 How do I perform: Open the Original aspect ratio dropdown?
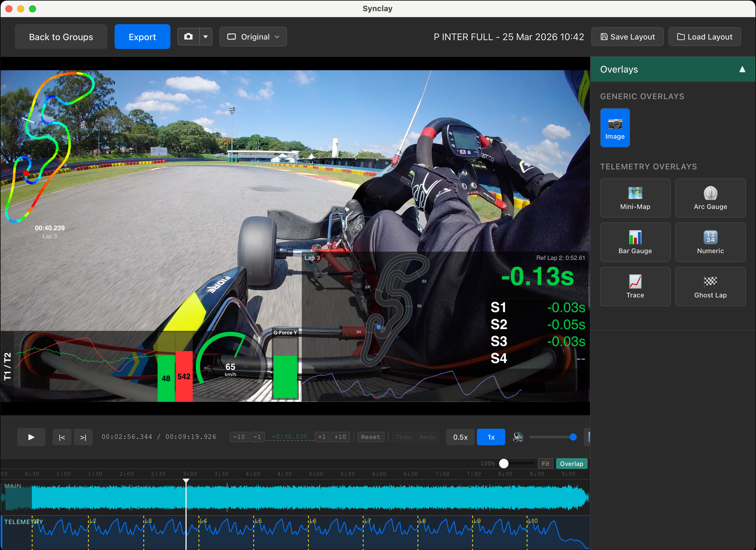253,37
